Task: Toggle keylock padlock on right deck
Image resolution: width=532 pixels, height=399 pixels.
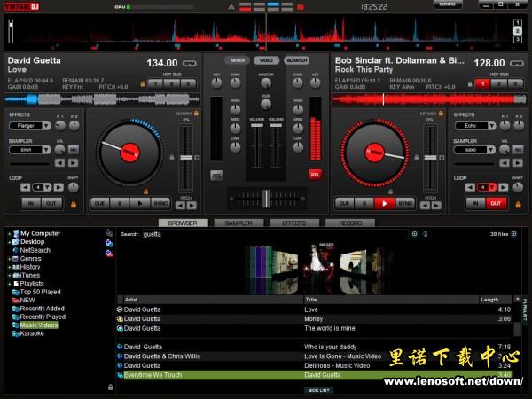Action: coord(441,113)
